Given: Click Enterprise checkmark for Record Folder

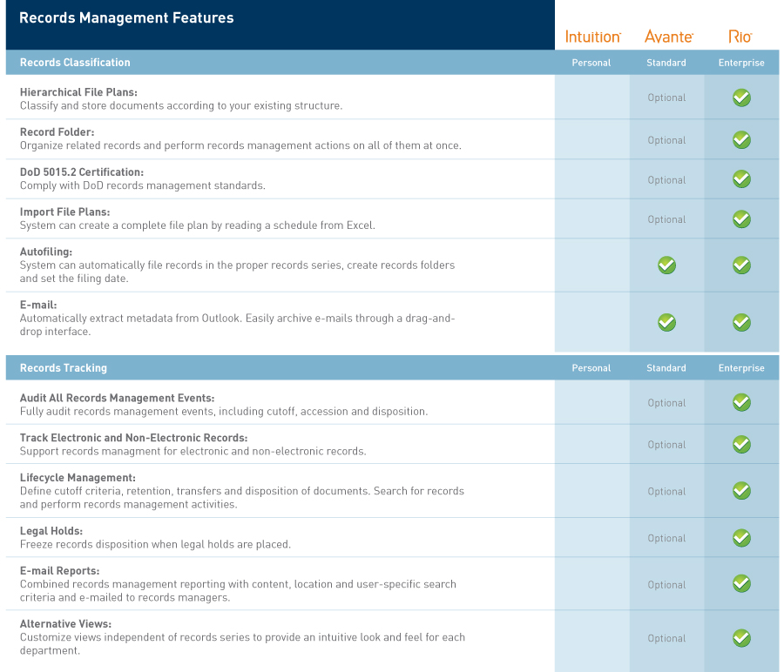Looking at the screenshot, I should [x=741, y=140].
